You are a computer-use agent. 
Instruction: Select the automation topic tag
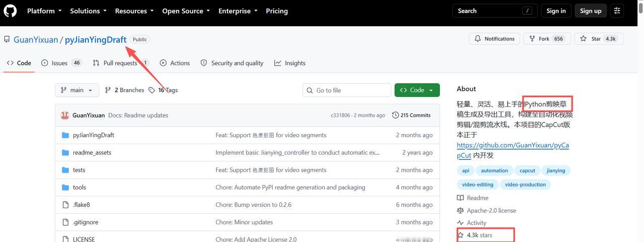click(495, 170)
